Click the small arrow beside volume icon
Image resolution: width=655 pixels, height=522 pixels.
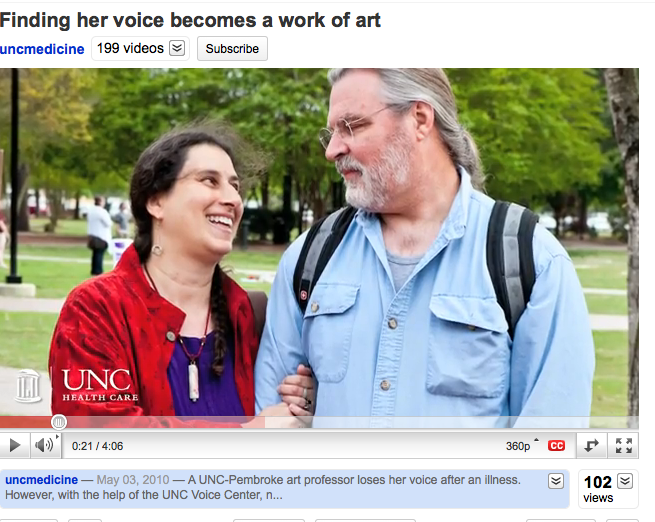coord(57,436)
